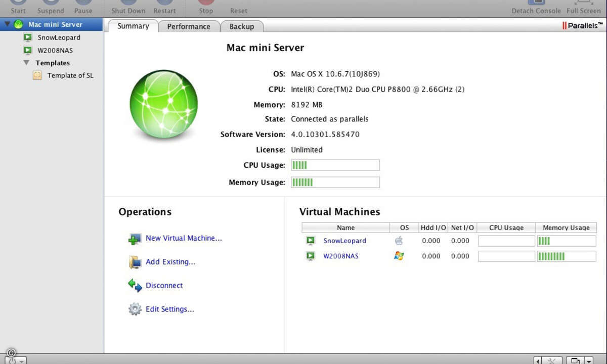The image size is (607, 364).
Task: Collapse the Templates group triangle
Action: pos(26,63)
